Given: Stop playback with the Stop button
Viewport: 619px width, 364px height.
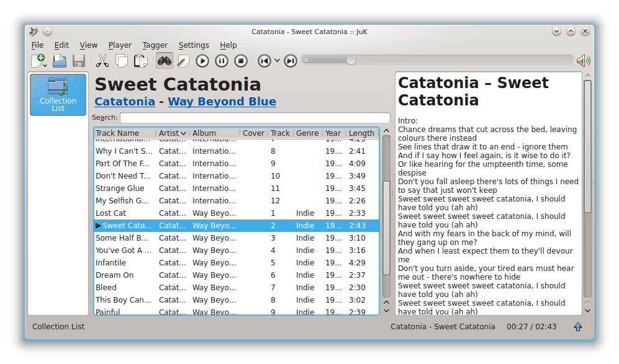Looking at the screenshot, I should pyautogui.click(x=241, y=61).
